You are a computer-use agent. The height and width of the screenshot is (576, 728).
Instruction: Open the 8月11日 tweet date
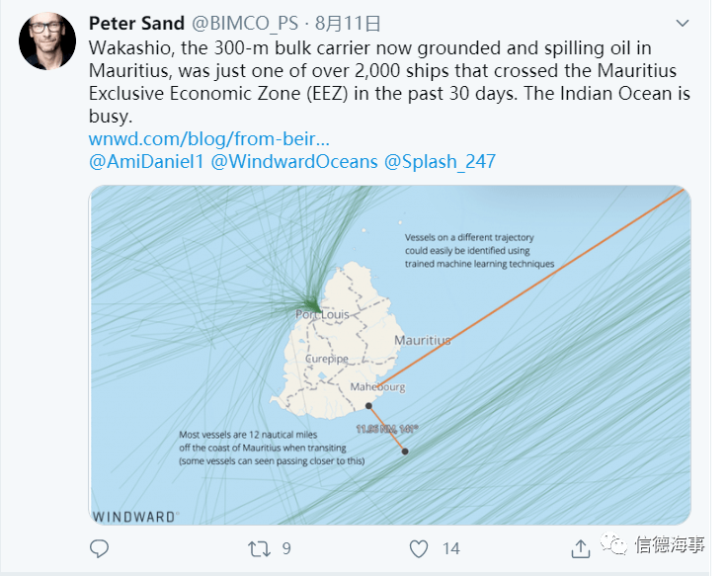(348, 24)
